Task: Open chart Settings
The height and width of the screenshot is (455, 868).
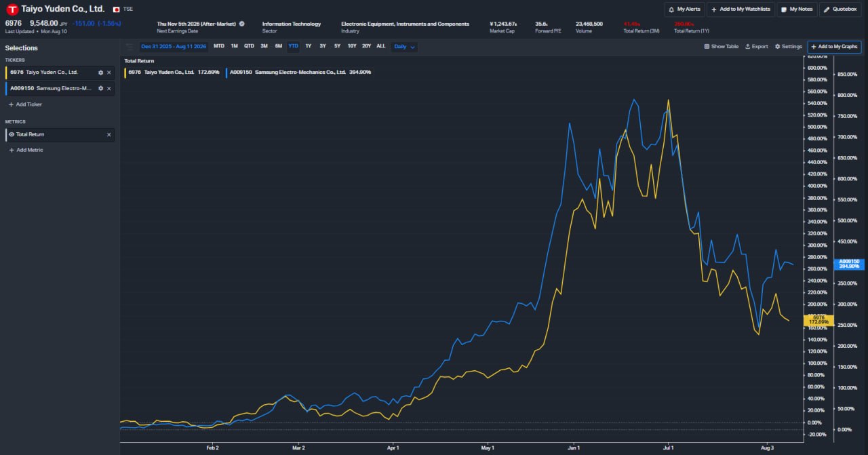Action: pyautogui.click(x=789, y=47)
